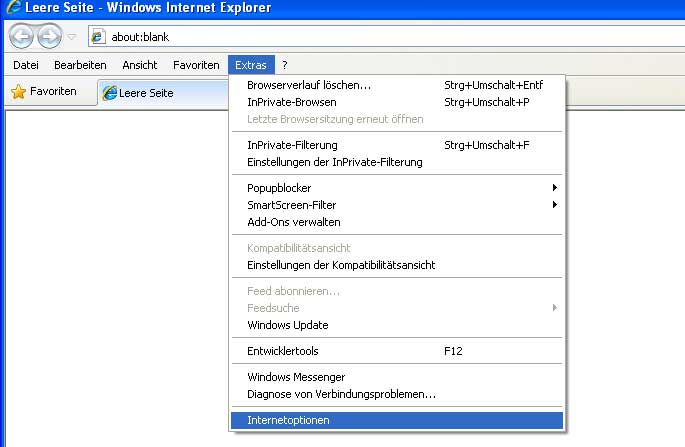Open Internetoptionen
Viewport: 685px width, 447px height.
click(x=397, y=420)
